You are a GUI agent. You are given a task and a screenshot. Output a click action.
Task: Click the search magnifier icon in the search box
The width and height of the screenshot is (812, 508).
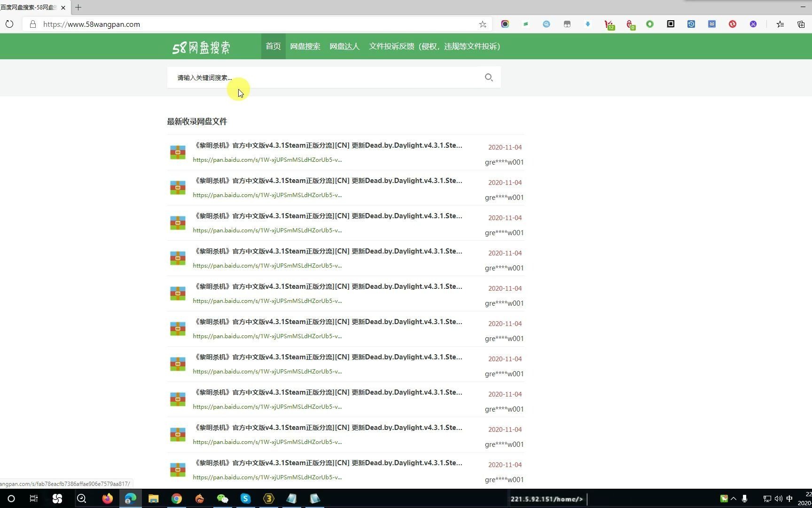[489, 77]
